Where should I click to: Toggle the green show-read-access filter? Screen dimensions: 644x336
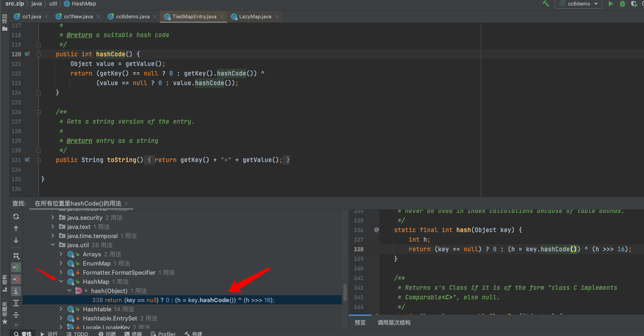[16, 267]
